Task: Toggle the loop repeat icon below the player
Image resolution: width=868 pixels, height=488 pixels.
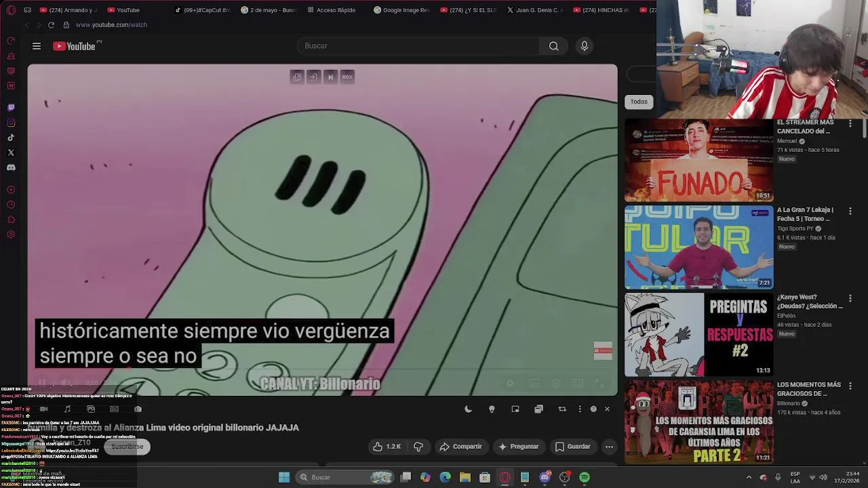Action: (562, 409)
